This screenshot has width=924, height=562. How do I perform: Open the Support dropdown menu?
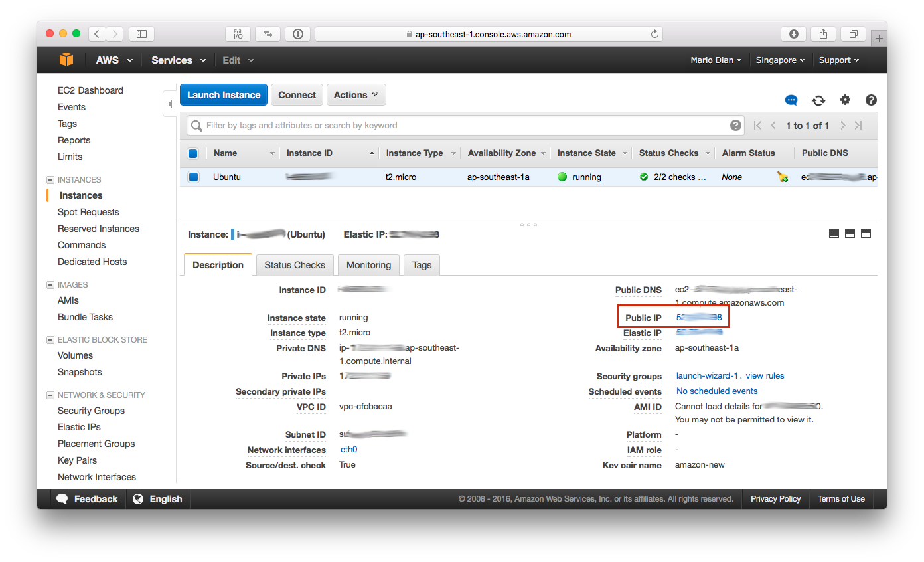click(x=839, y=60)
